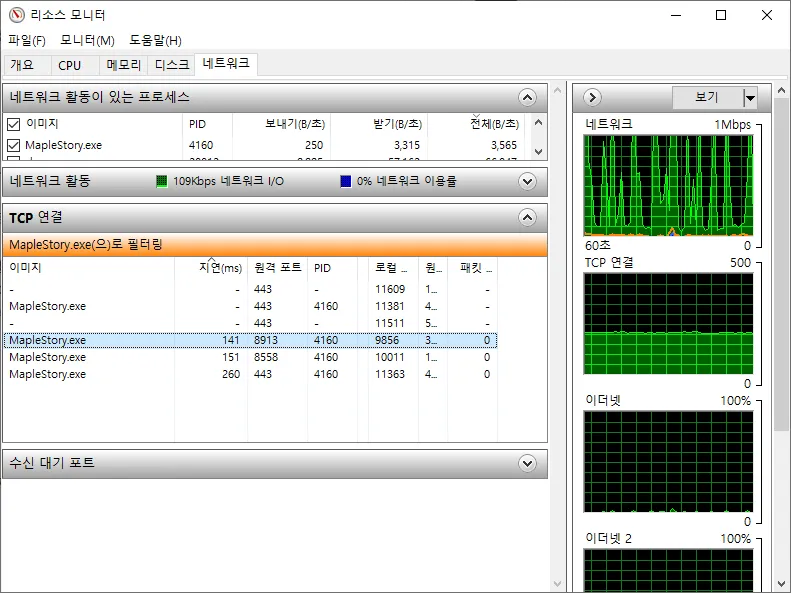Open the 도움말(H) menu
The width and height of the screenshot is (791, 593).
155,40
